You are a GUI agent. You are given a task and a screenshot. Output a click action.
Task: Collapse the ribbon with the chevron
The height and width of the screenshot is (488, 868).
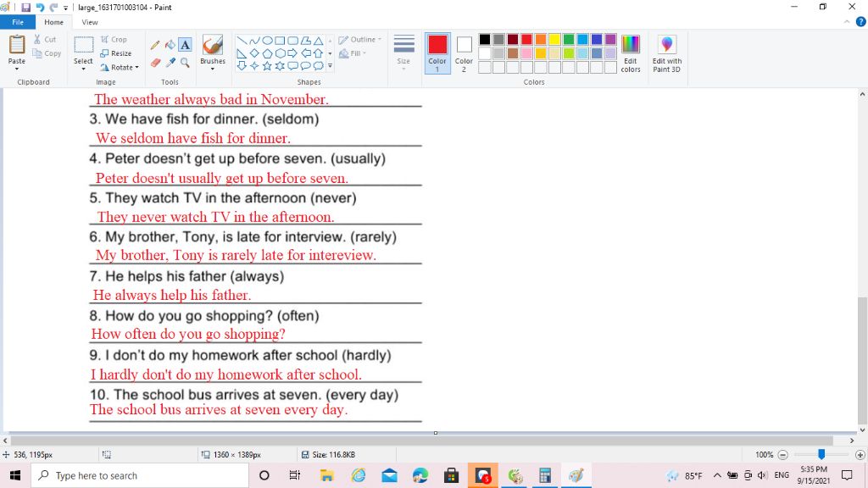847,22
